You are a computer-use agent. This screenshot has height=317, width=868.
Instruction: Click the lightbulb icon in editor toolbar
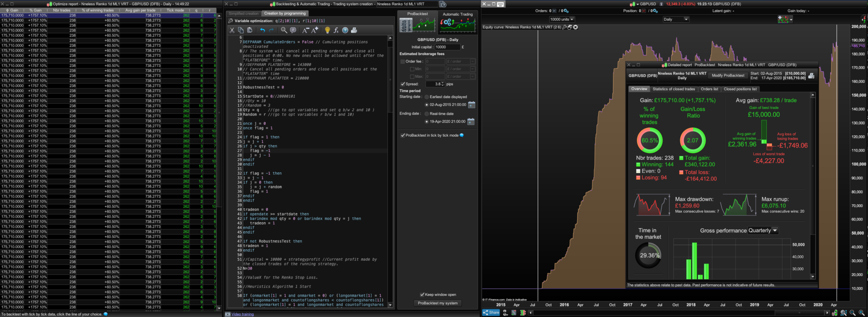(x=327, y=30)
